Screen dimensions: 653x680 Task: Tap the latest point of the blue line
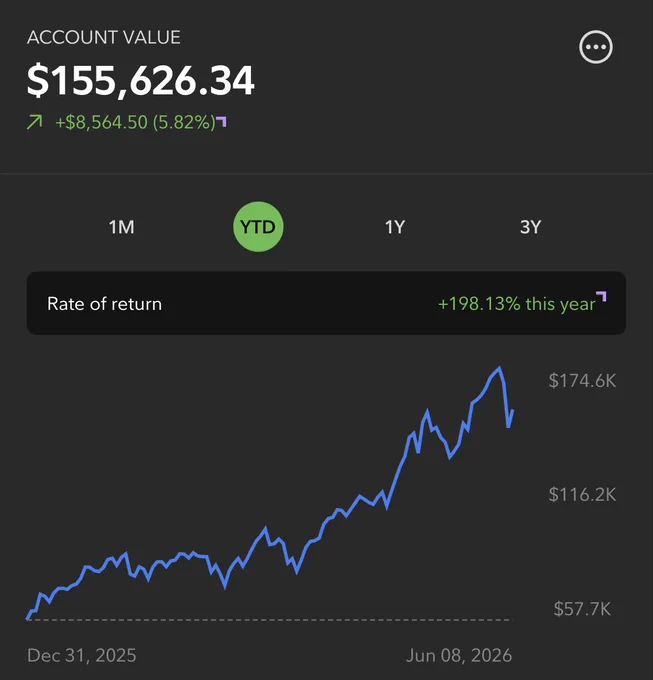point(513,410)
